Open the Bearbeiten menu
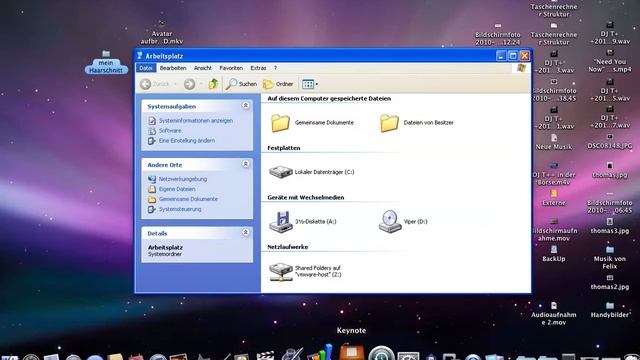Image resolution: width=640 pixels, height=360 pixels. (x=173, y=68)
